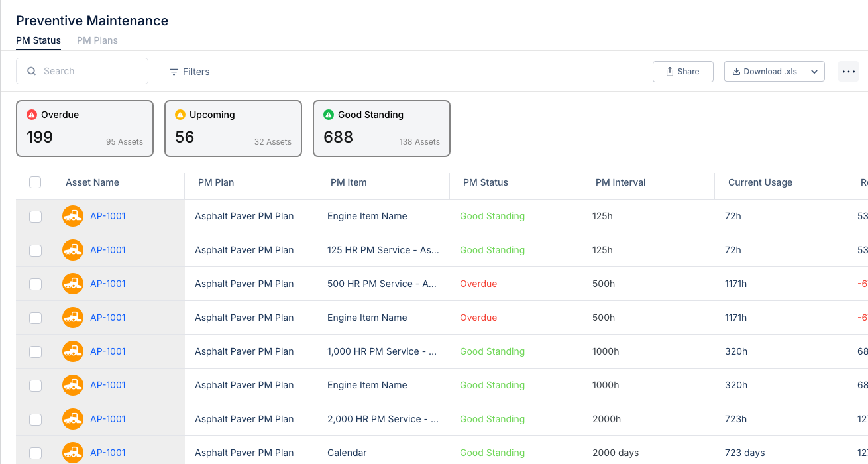Click the '723h' current usage cell

[x=736, y=419]
